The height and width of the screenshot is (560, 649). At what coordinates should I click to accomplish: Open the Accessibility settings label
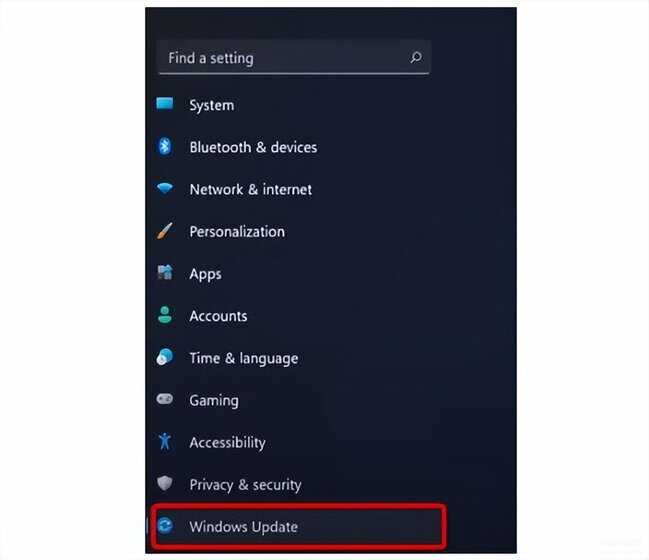227,442
